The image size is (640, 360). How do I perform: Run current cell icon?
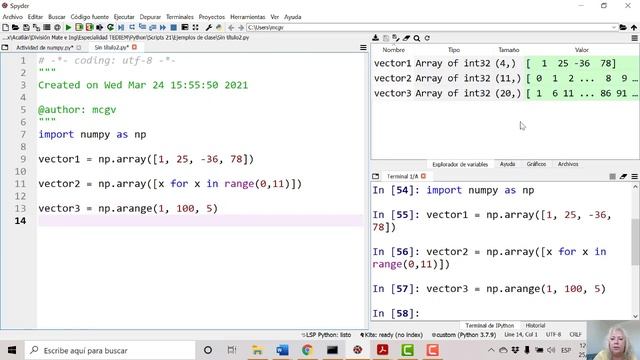tap(79, 27)
